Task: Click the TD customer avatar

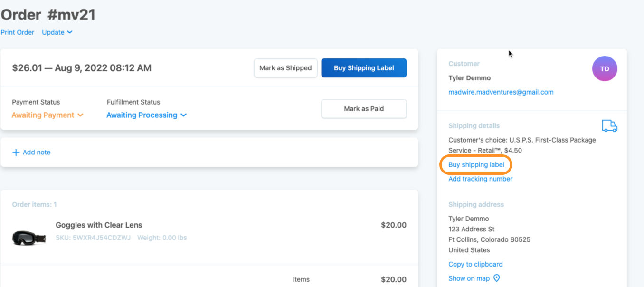Action: (x=604, y=69)
